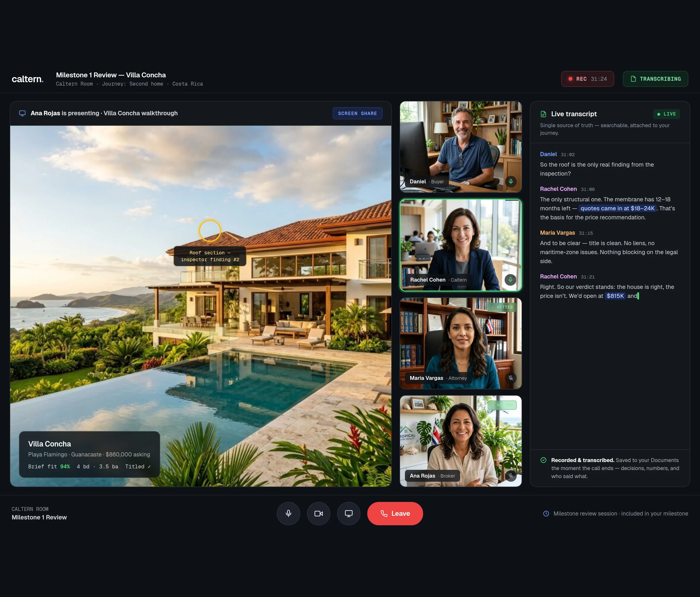This screenshot has width=700, height=597.
Task: Click the REC 31:24 recording indicator
Action: (x=587, y=79)
